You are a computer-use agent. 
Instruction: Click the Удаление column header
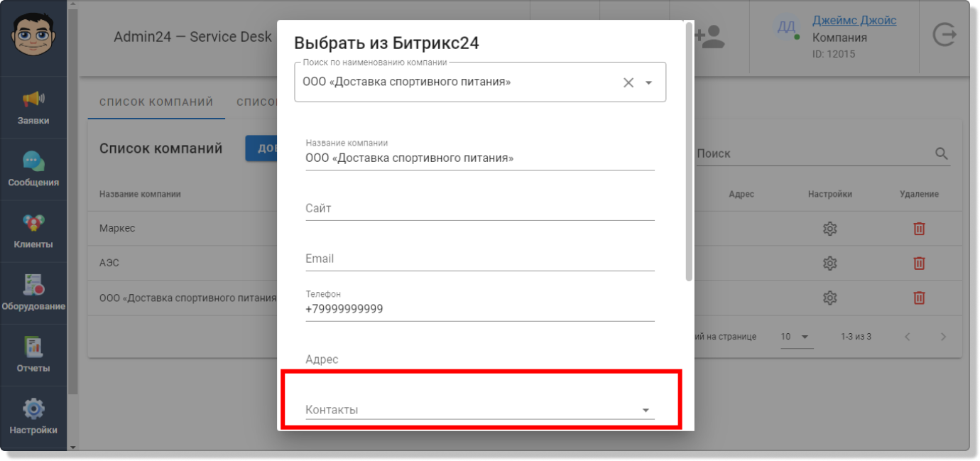pyautogui.click(x=919, y=194)
